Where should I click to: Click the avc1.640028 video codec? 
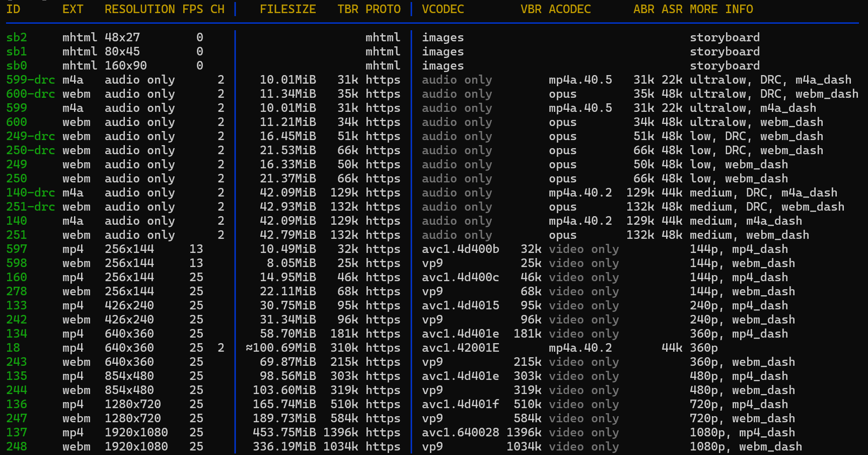(461, 432)
